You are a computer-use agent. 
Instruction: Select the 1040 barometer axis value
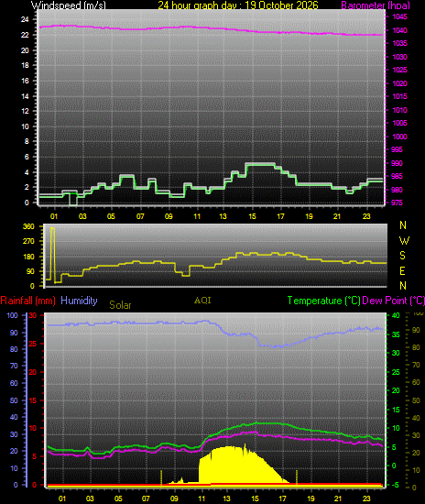tap(400, 30)
